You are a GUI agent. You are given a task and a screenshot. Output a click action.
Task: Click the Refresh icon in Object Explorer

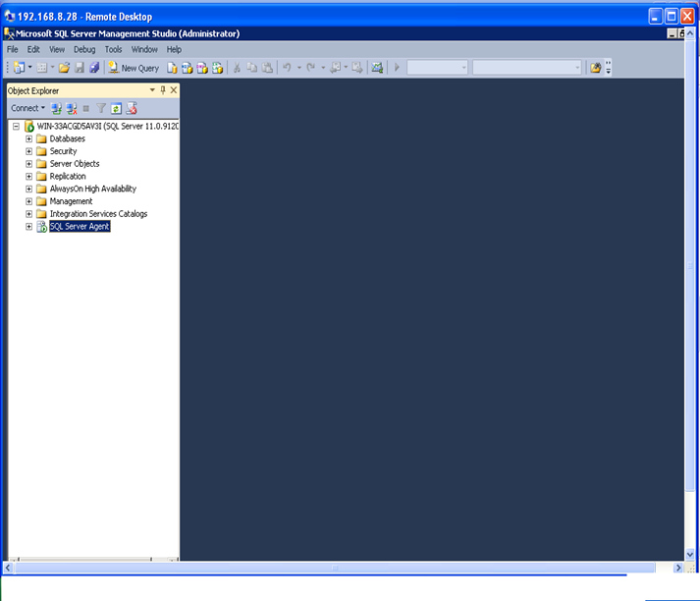[116, 108]
